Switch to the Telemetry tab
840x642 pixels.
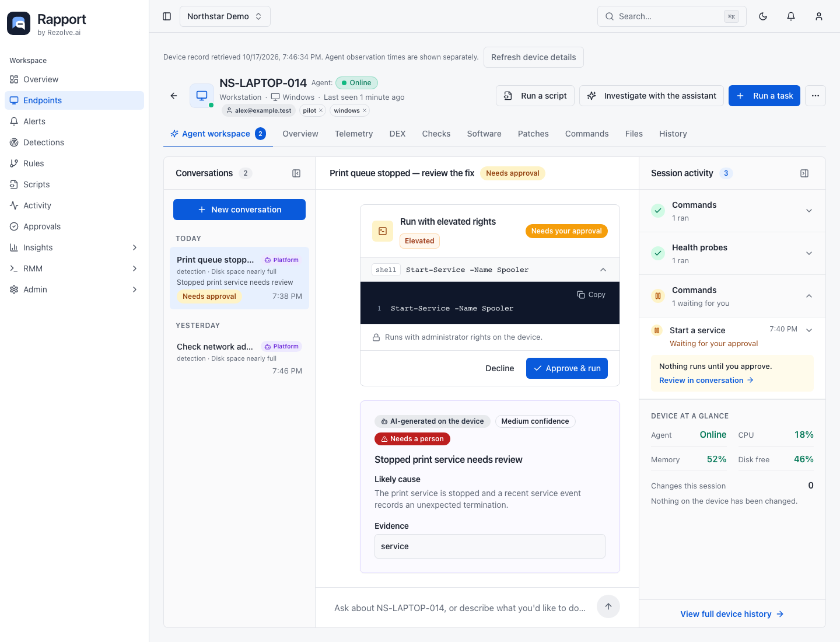pos(353,134)
